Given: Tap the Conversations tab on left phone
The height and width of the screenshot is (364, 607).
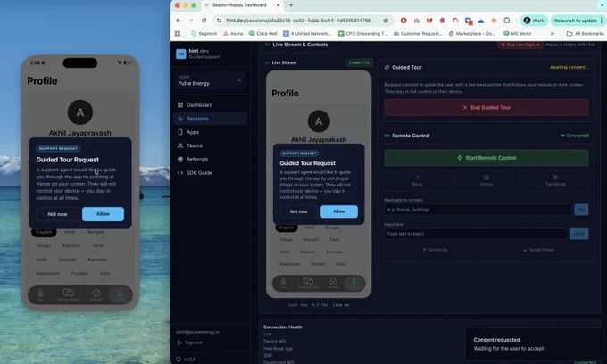Looking at the screenshot, I should point(69,294).
